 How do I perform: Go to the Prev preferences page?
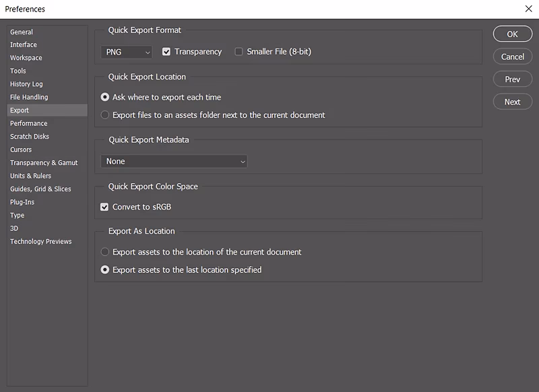coord(512,79)
